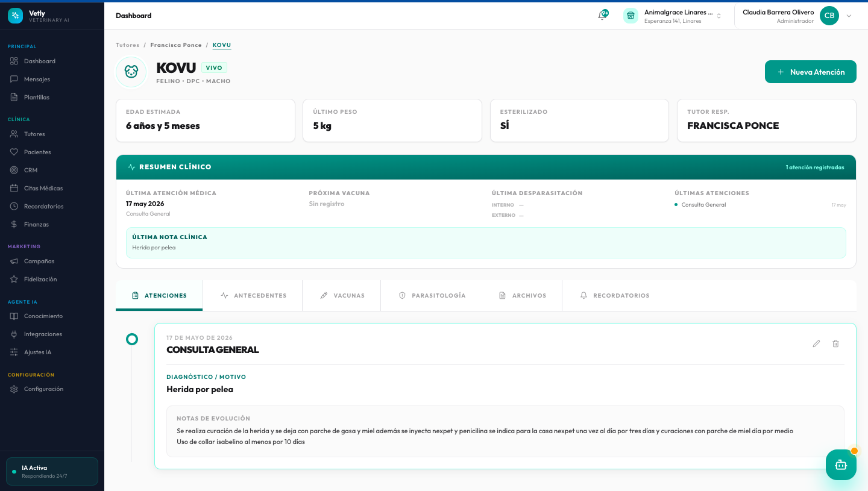The width and height of the screenshot is (868, 491).
Task: Click the '5 kg' weight value
Action: (x=322, y=126)
